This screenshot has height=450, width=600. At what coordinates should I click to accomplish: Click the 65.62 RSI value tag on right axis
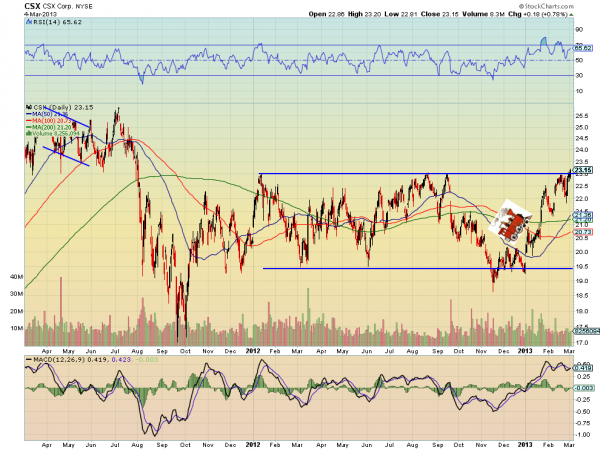[x=583, y=48]
